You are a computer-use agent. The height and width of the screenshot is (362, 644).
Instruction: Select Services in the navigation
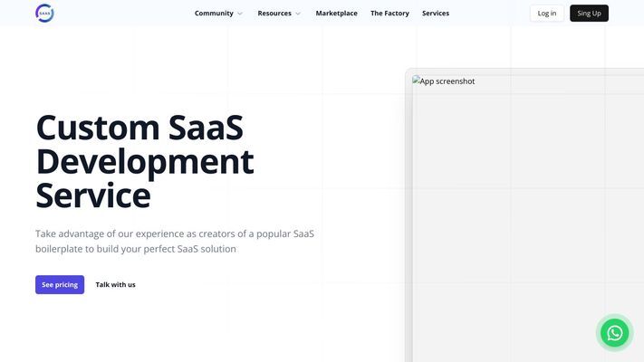(x=436, y=14)
